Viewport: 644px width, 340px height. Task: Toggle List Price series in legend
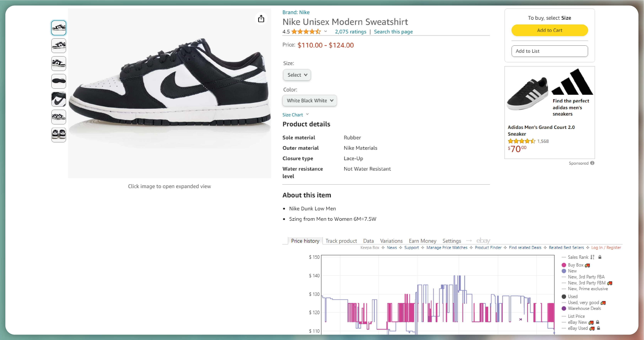click(x=573, y=316)
